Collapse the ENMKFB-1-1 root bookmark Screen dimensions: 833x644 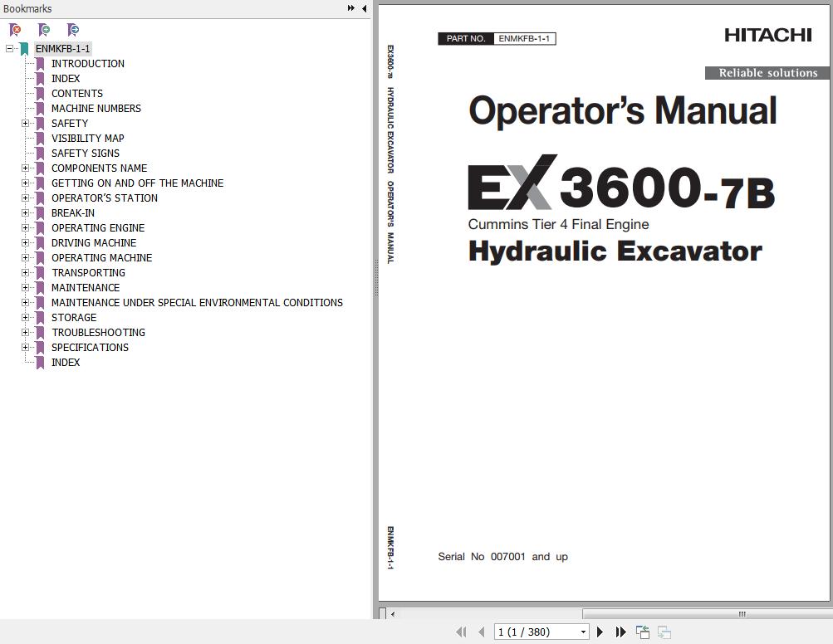pyautogui.click(x=9, y=48)
